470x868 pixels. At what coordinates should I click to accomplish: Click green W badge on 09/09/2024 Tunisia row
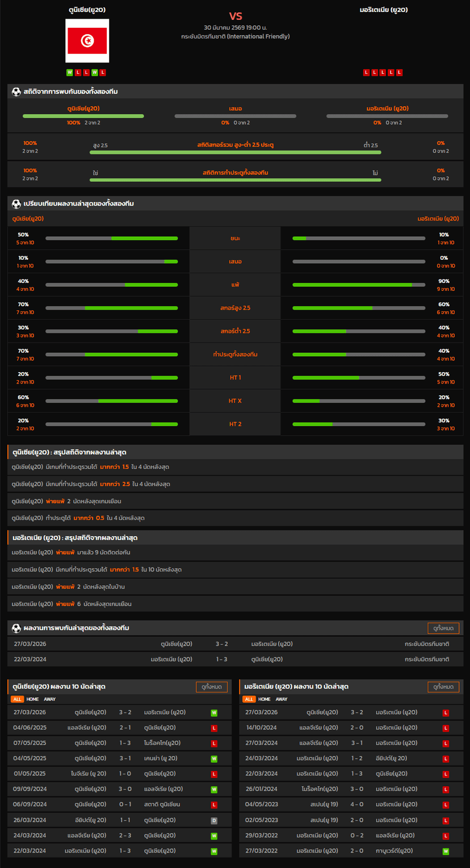point(214,789)
